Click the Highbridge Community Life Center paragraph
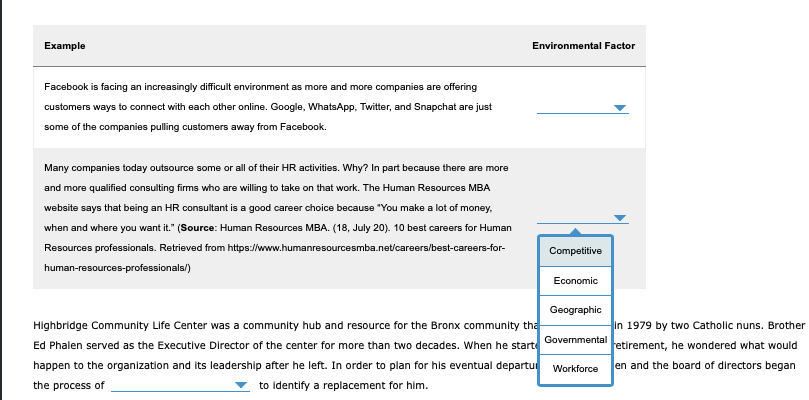This screenshot has height=400, width=809. [x=419, y=355]
